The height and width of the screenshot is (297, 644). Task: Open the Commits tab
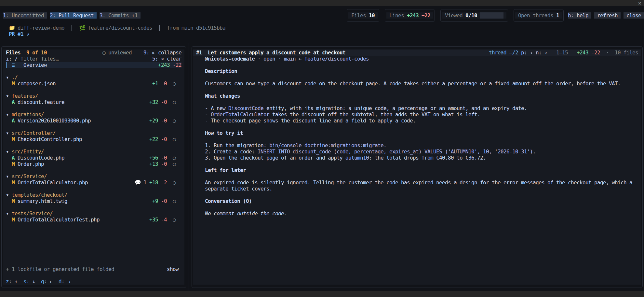(120, 16)
